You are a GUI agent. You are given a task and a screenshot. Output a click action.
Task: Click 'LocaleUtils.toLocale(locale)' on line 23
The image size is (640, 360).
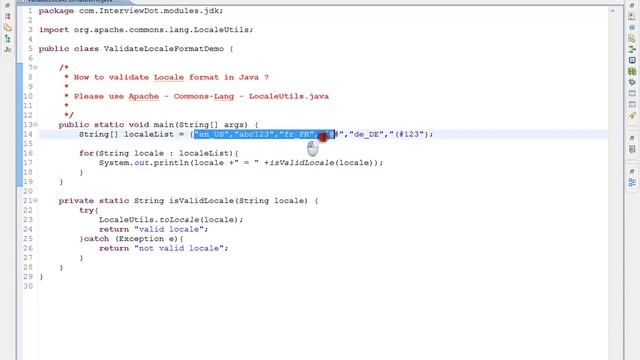click(x=169, y=220)
